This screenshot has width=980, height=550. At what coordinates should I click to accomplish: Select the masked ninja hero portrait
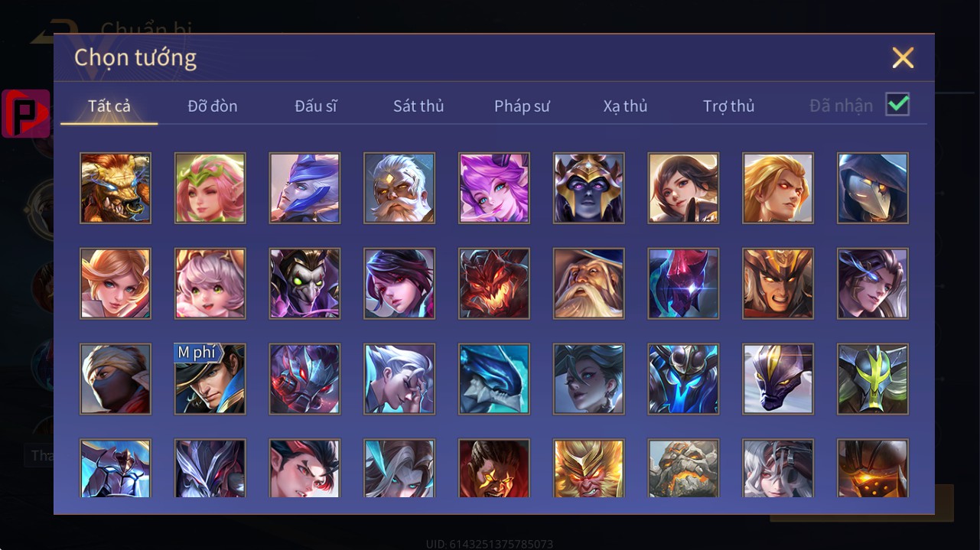point(116,379)
